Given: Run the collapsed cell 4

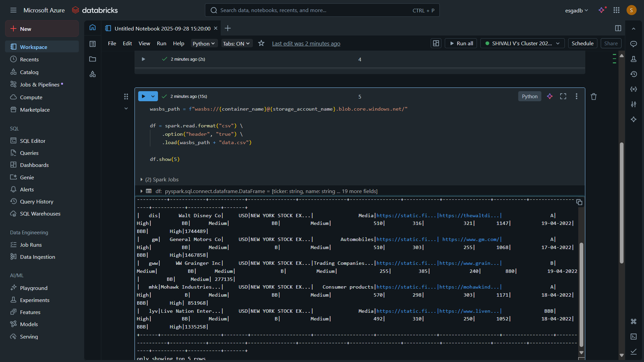Looking at the screenshot, I should [143, 59].
